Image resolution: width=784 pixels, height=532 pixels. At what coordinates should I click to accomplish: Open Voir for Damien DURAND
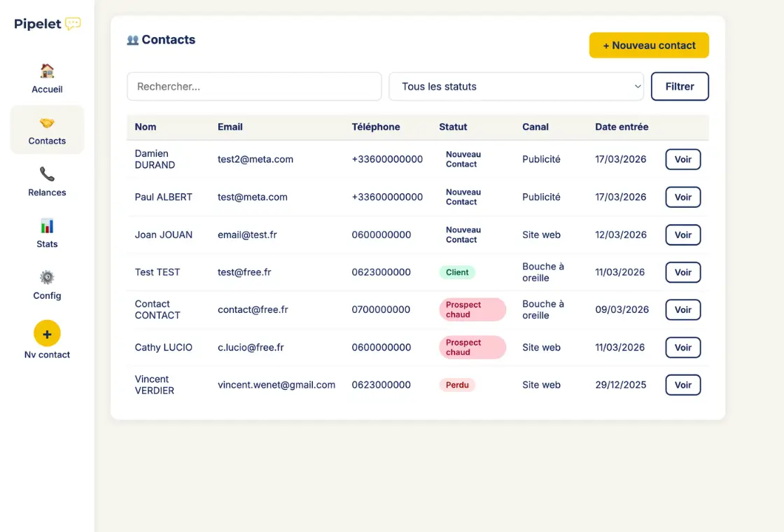682,159
